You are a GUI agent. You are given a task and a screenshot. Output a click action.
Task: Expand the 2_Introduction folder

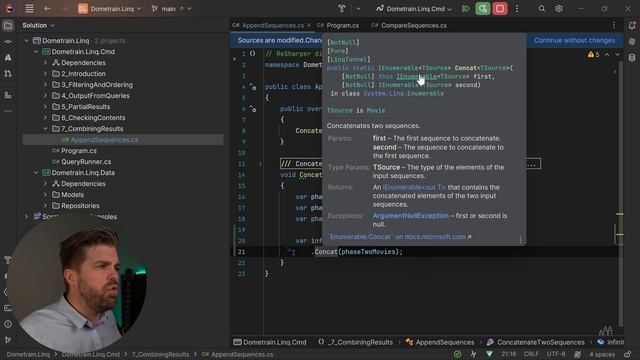tap(45, 74)
